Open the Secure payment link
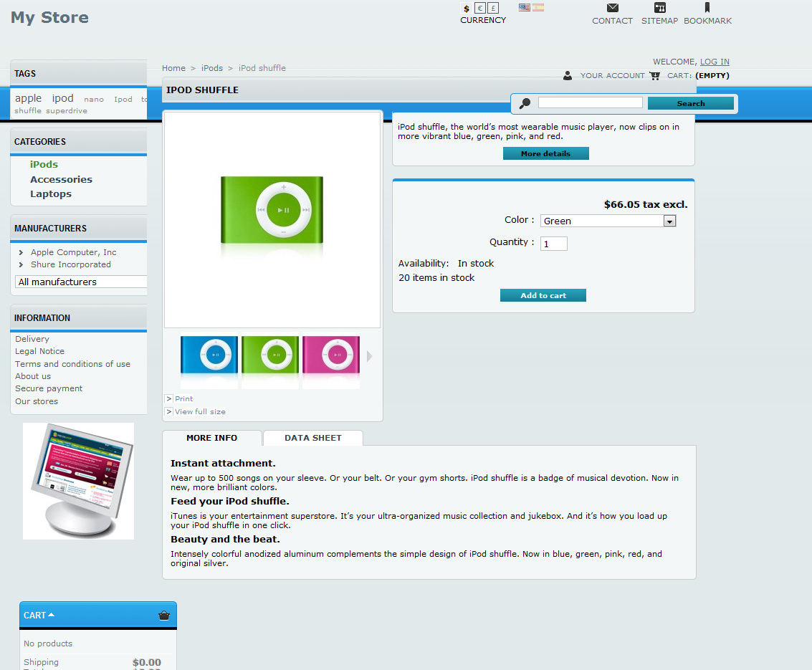This screenshot has width=812, height=670. tap(49, 388)
